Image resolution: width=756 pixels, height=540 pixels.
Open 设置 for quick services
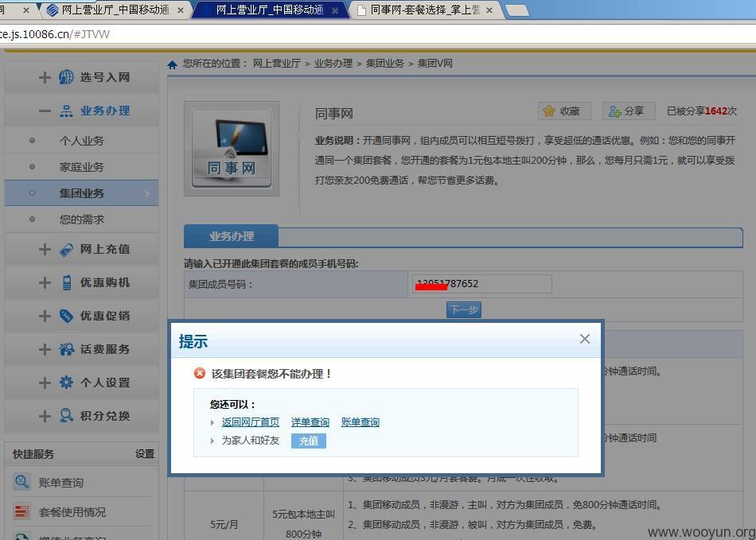(145, 454)
